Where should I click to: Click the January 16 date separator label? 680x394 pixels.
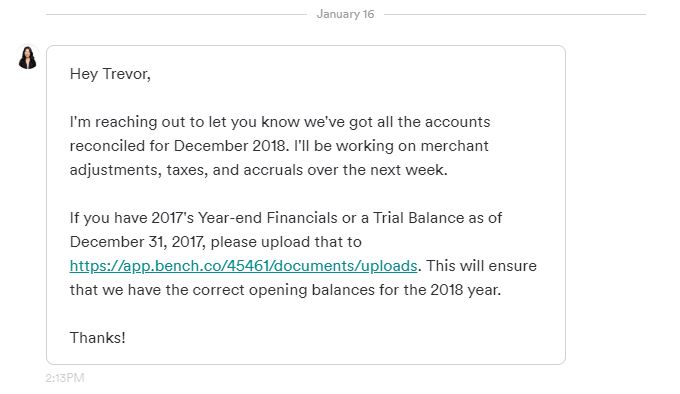tap(345, 14)
